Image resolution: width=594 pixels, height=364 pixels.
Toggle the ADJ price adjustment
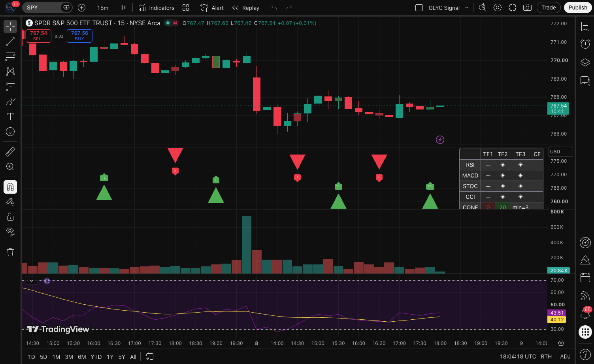tap(565, 356)
